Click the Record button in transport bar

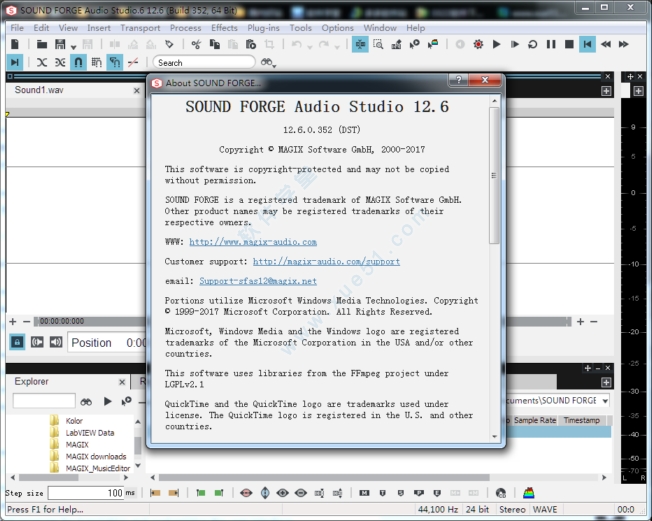(x=478, y=44)
